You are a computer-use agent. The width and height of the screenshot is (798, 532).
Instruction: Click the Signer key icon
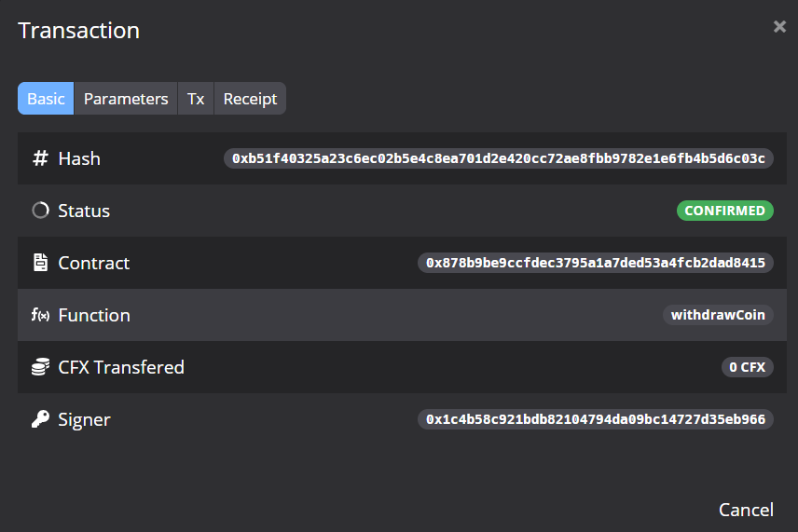coord(40,419)
